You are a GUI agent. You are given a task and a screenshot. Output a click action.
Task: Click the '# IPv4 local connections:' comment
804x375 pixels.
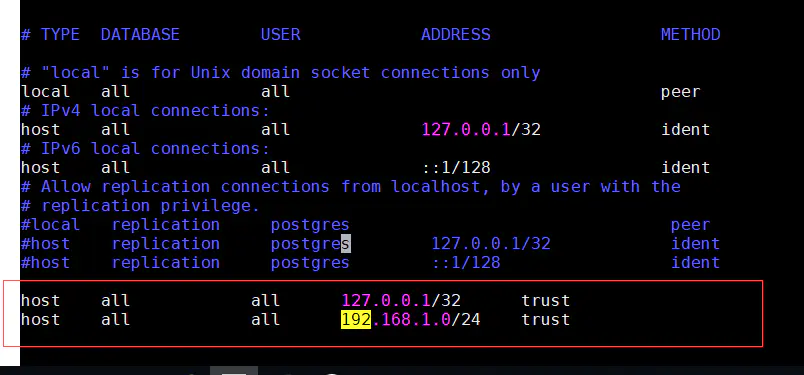pyautogui.click(x=145, y=110)
